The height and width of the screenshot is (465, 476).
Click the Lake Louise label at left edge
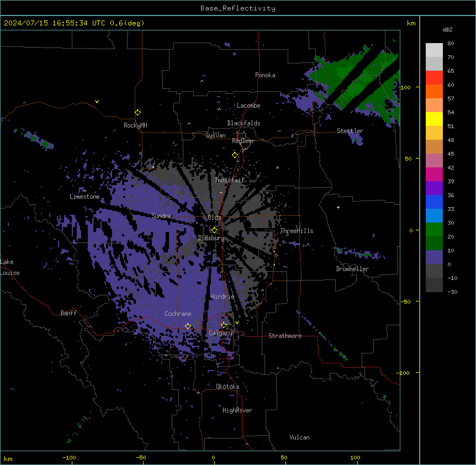coord(10,267)
